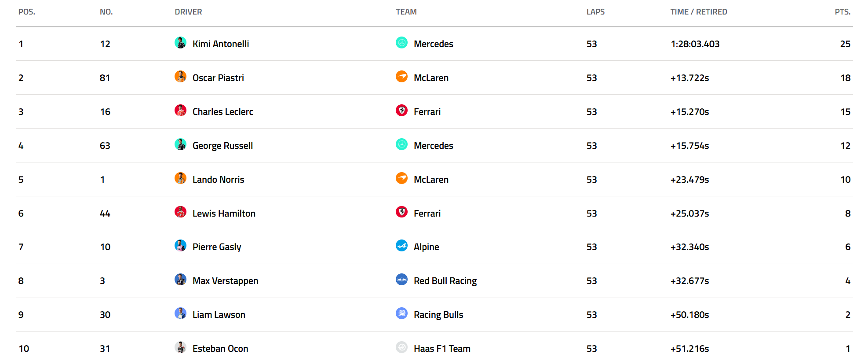Click Lewis Hamilton's driver avatar
Viewport: 868px width, 361px height.
[x=180, y=212]
